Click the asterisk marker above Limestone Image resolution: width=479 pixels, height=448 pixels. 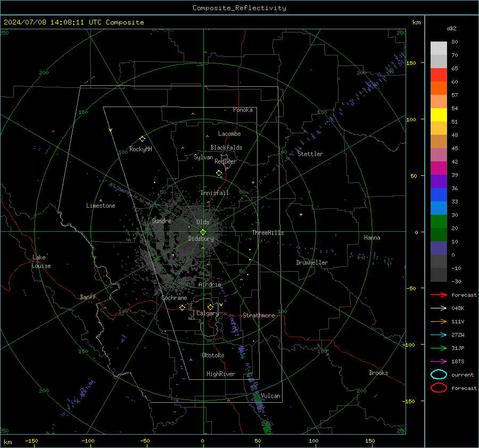[101, 201]
